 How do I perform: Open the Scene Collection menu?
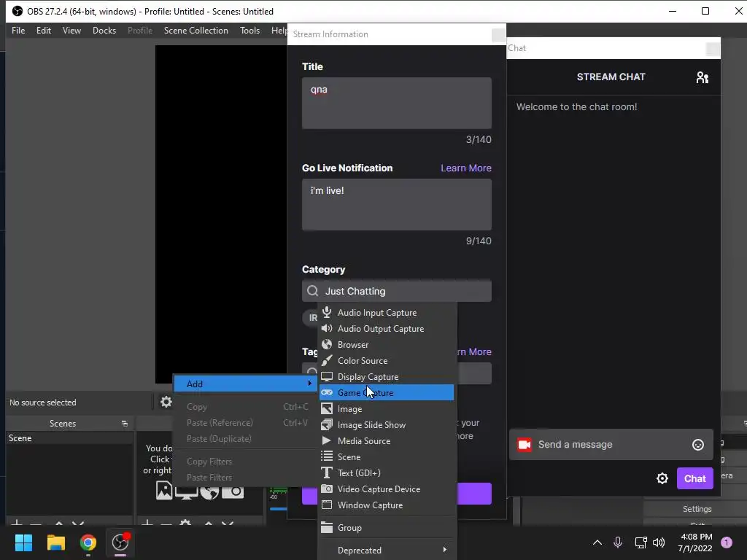[x=196, y=31]
